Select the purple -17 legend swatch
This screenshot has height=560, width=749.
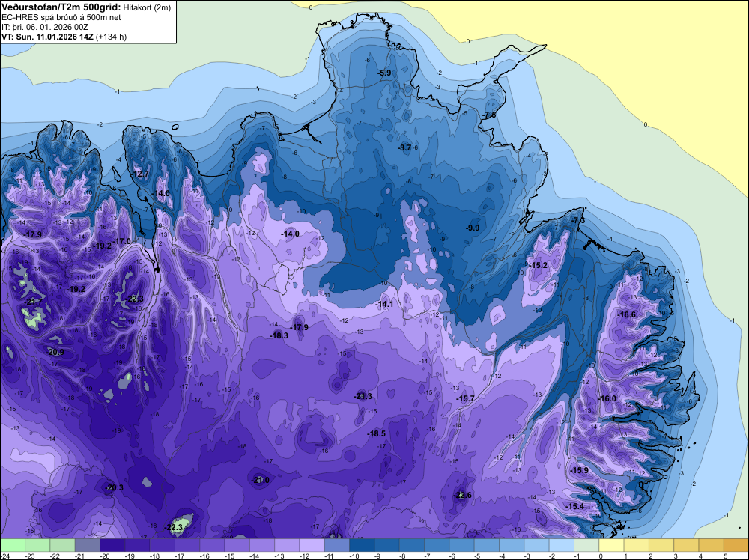pyautogui.click(x=187, y=545)
